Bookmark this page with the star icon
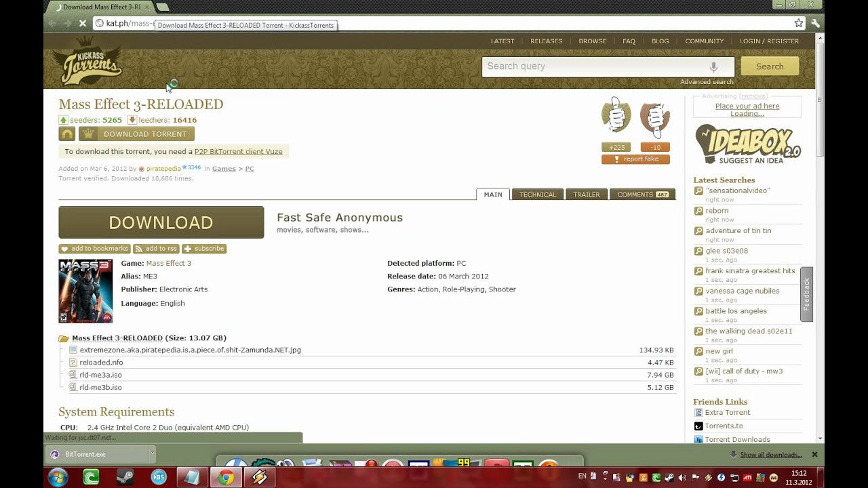 pos(799,23)
